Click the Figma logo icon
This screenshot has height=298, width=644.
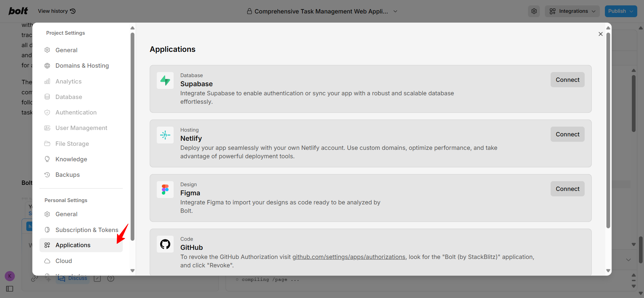165,190
